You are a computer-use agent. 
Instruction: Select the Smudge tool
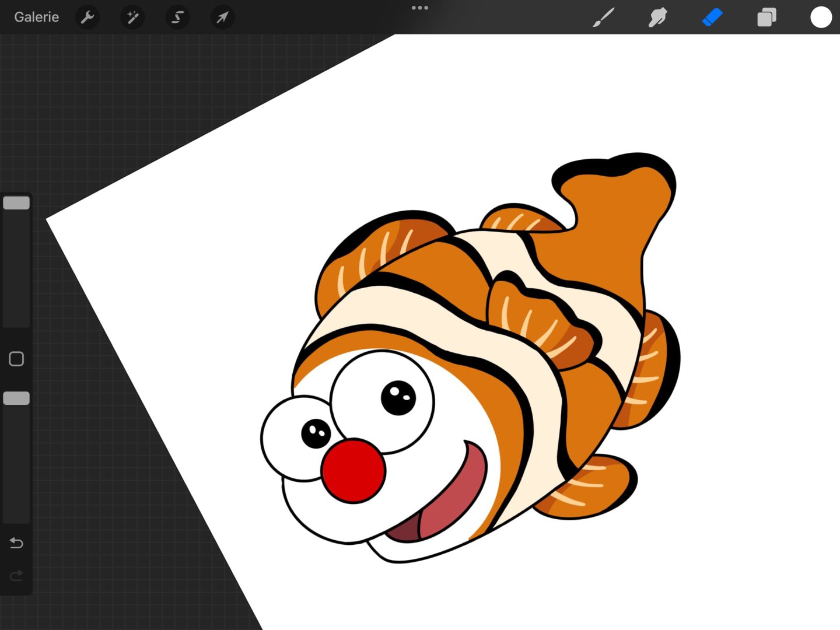click(657, 17)
